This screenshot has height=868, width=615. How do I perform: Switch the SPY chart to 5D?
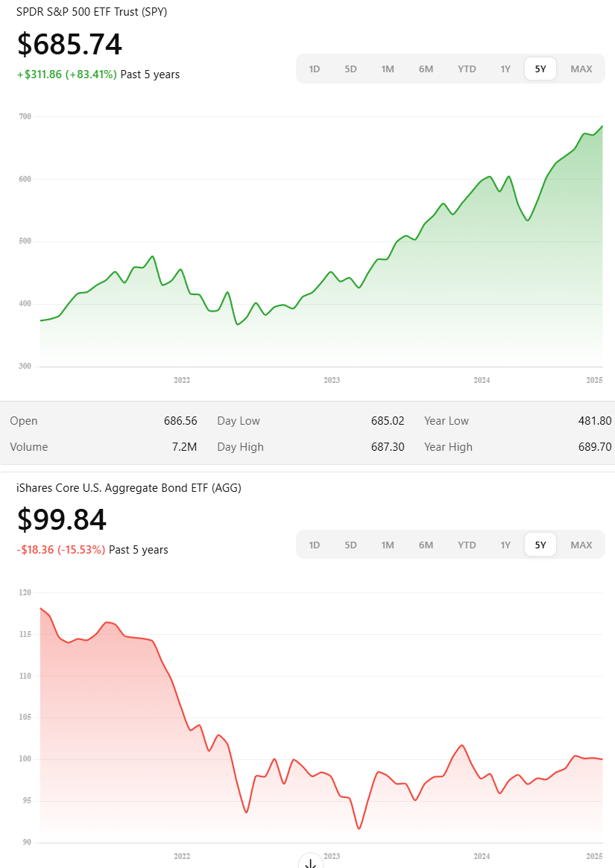point(350,69)
